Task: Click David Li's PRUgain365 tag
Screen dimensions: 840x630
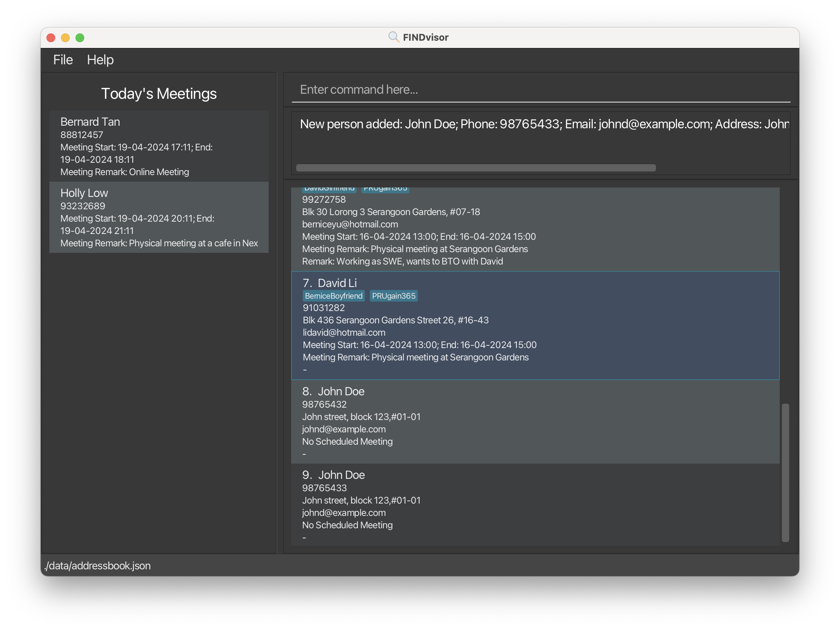Action: click(x=394, y=296)
